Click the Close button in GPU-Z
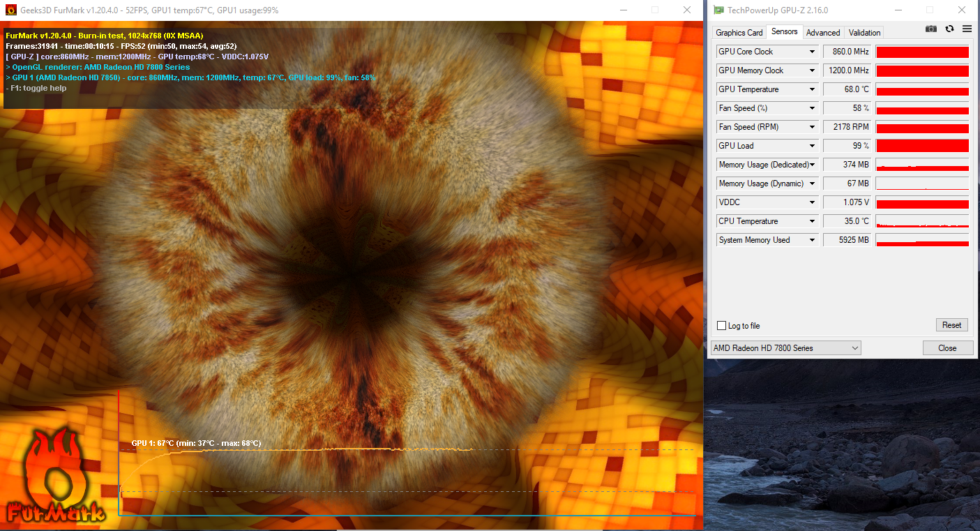980x531 pixels. tap(947, 347)
